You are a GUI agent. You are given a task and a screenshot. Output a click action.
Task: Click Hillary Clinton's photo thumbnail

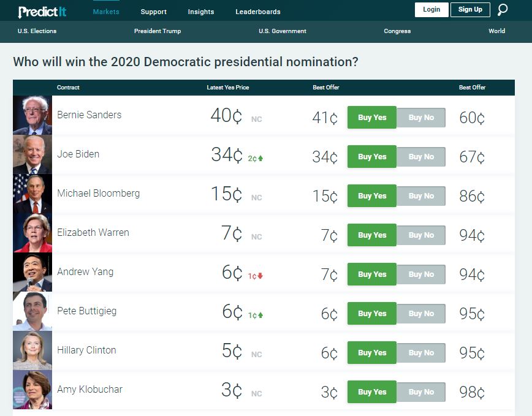tap(32, 350)
